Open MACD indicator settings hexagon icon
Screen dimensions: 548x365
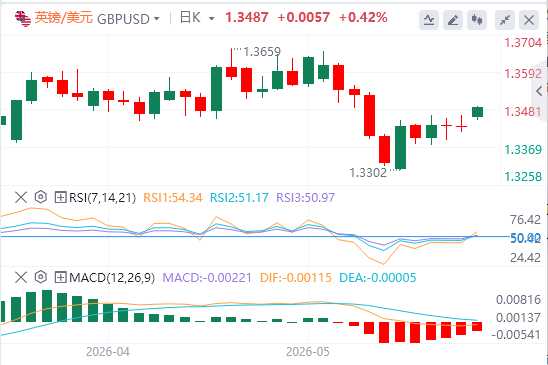tap(41, 277)
